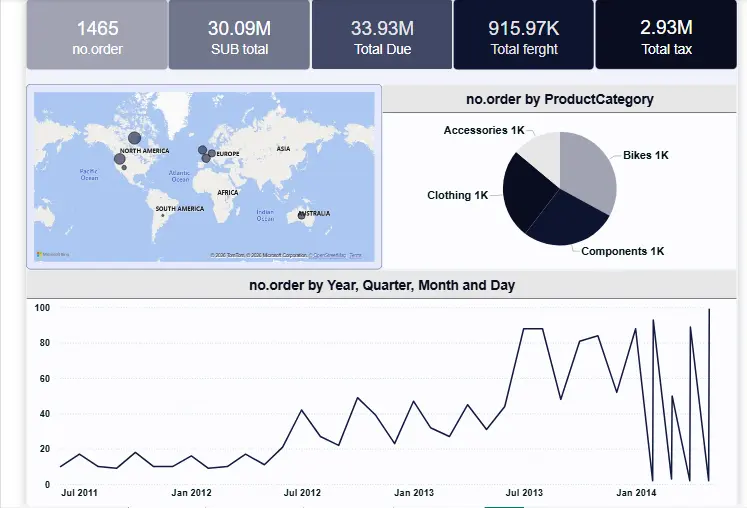The width and height of the screenshot is (747, 508).
Task: Click the Microsoft Bing logo on map
Action: 53,254
